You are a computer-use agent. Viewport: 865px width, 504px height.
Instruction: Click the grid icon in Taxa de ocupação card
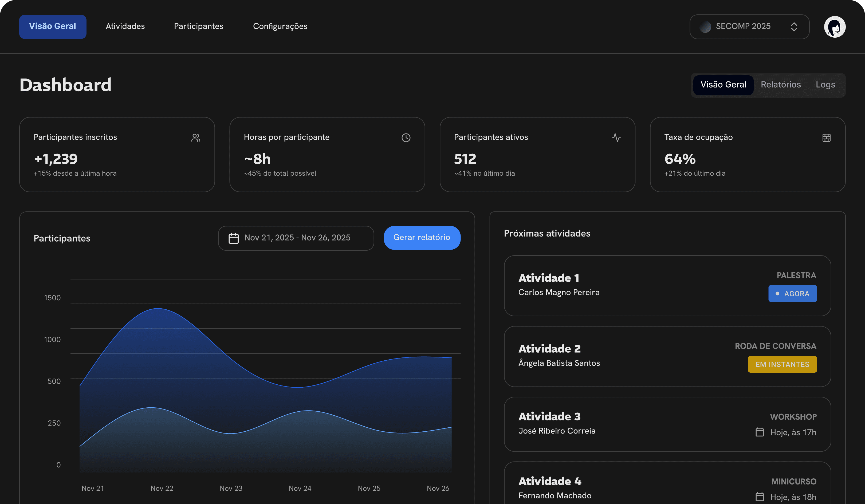[827, 138]
